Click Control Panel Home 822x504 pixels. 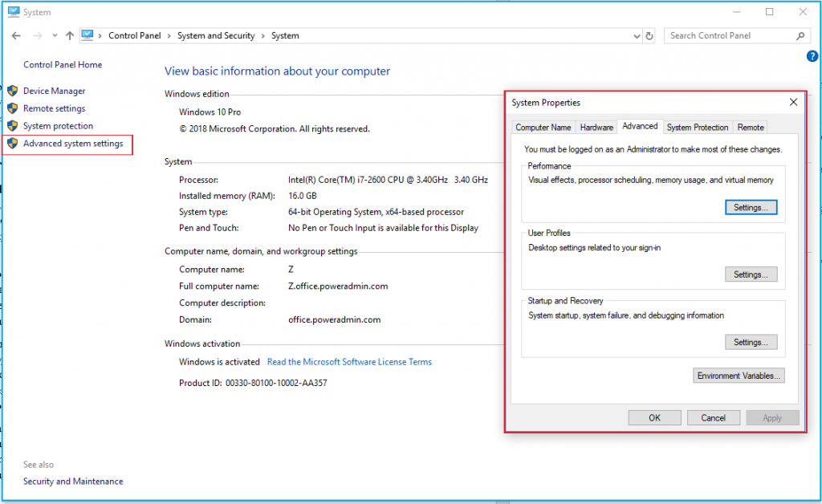[x=63, y=64]
